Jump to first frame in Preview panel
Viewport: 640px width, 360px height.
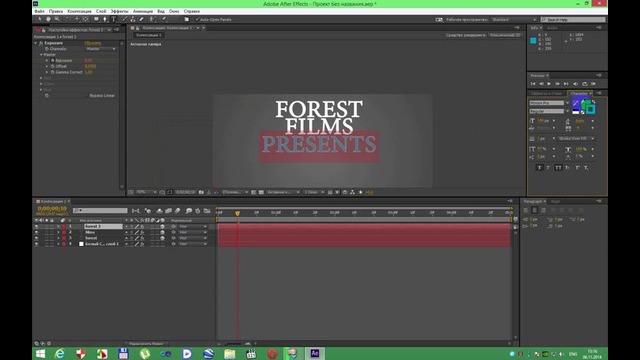tap(533, 84)
